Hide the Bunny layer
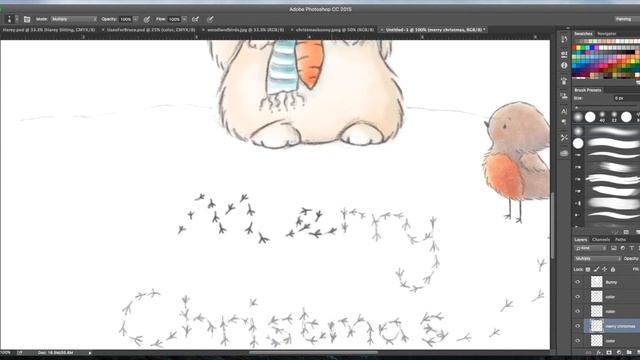 click(x=578, y=282)
